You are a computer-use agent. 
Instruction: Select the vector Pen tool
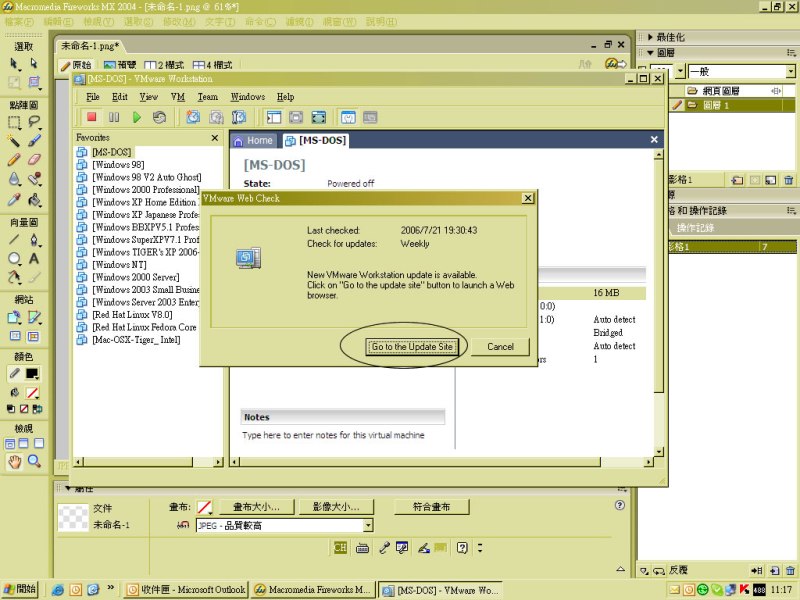[x=34, y=239]
